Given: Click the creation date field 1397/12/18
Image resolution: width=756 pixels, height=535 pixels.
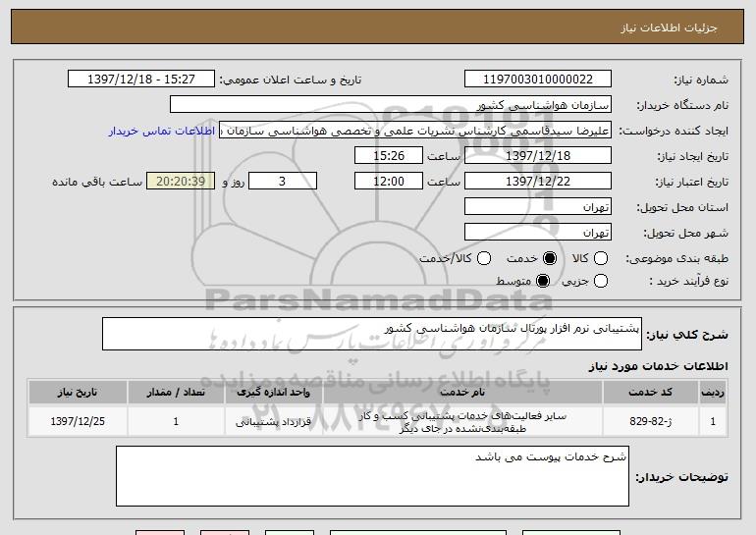Looking at the screenshot, I should click(x=538, y=156).
